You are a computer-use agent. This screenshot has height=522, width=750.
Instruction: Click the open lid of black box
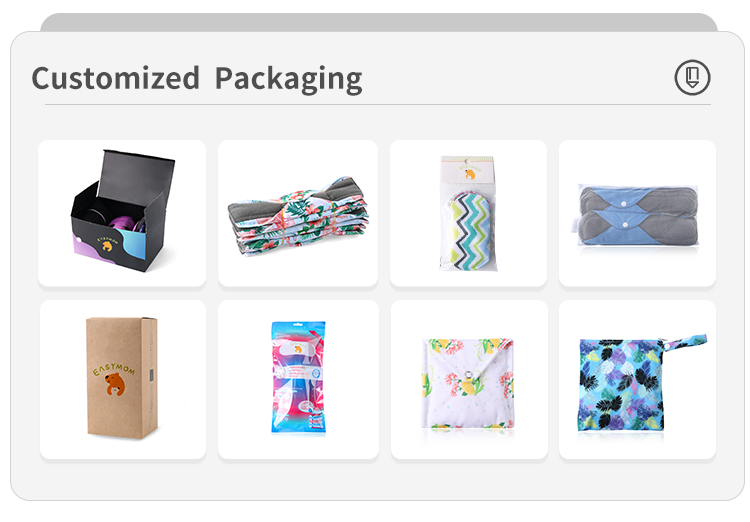[x=137, y=176]
